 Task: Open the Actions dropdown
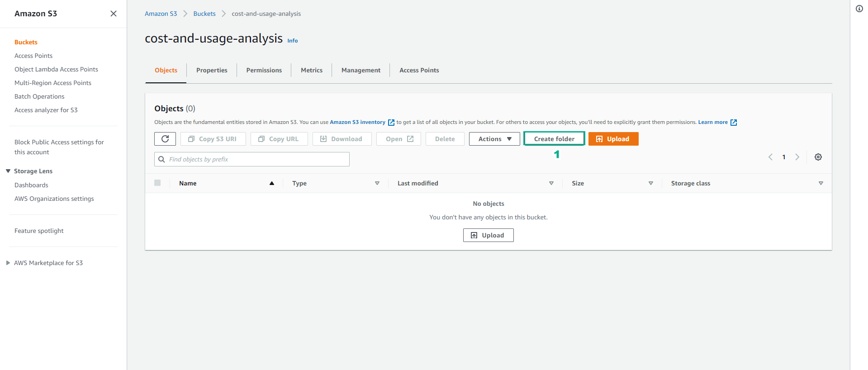494,139
